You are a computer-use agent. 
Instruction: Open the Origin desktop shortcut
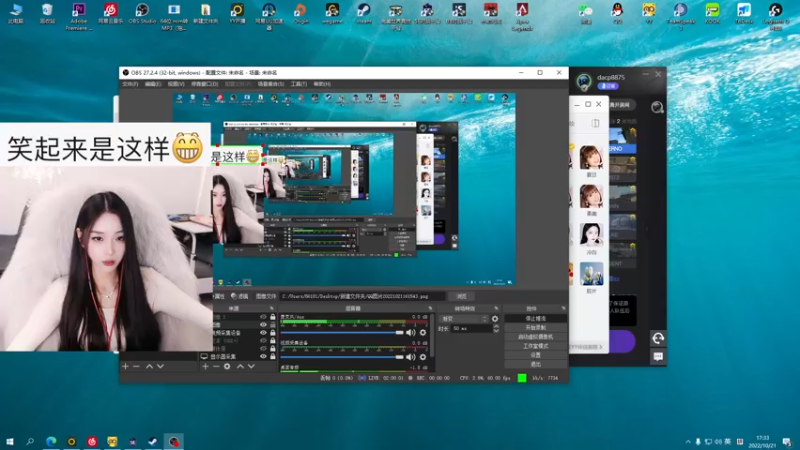point(301,14)
